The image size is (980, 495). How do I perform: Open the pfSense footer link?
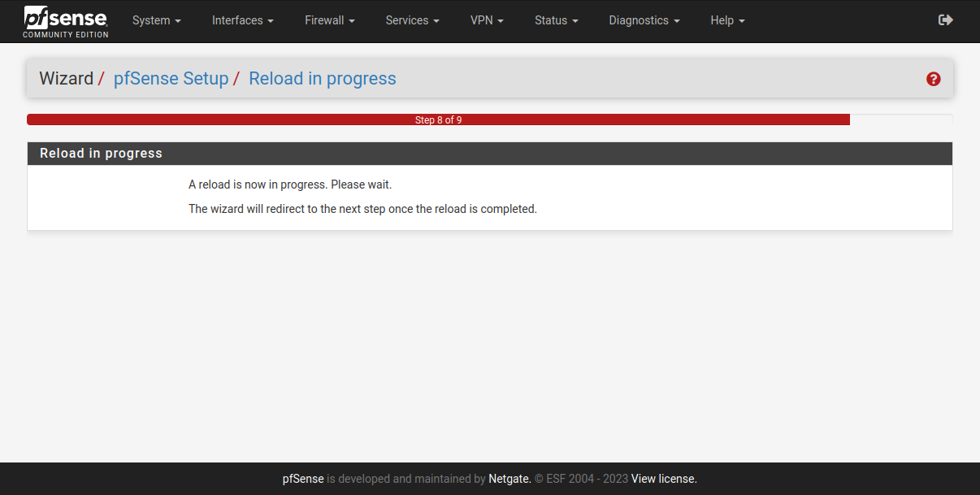tap(303, 479)
